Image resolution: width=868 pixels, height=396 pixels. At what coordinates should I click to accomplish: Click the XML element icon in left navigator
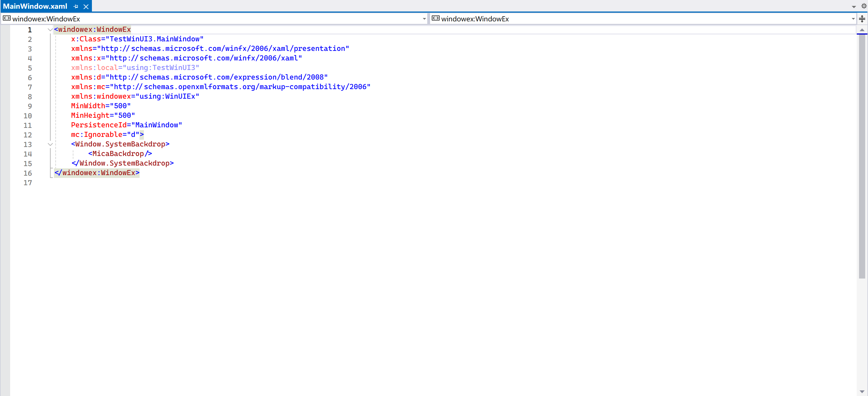(x=6, y=19)
